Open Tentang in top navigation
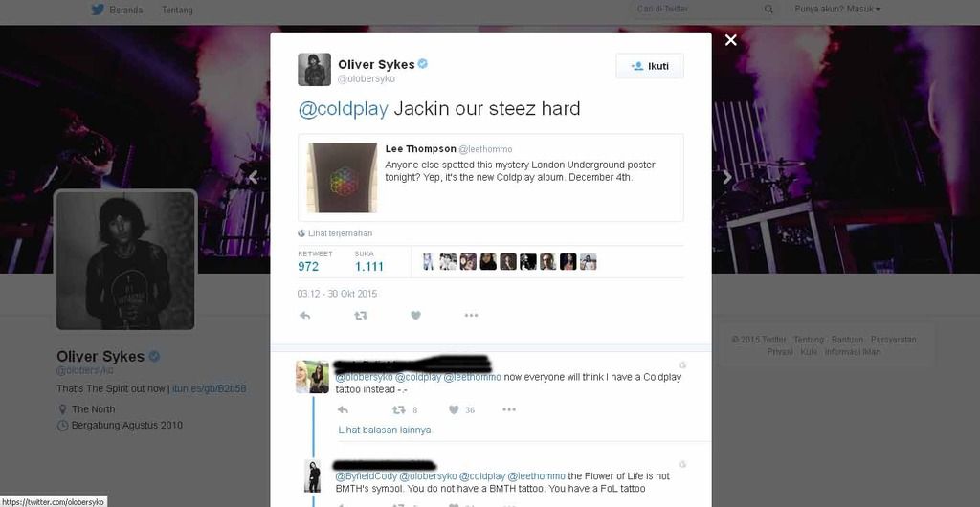980x507 pixels. point(177,10)
